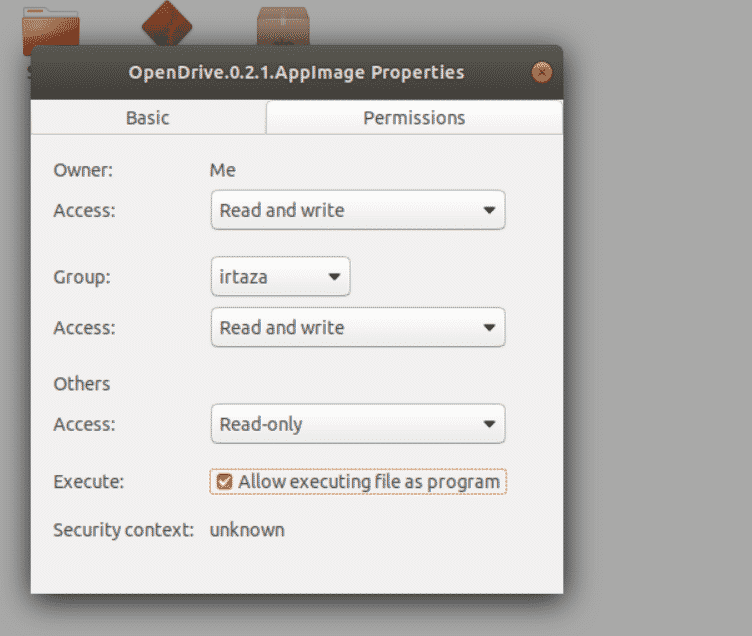
Task: Click the arrow beside irtaza group
Action: [334, 277]
